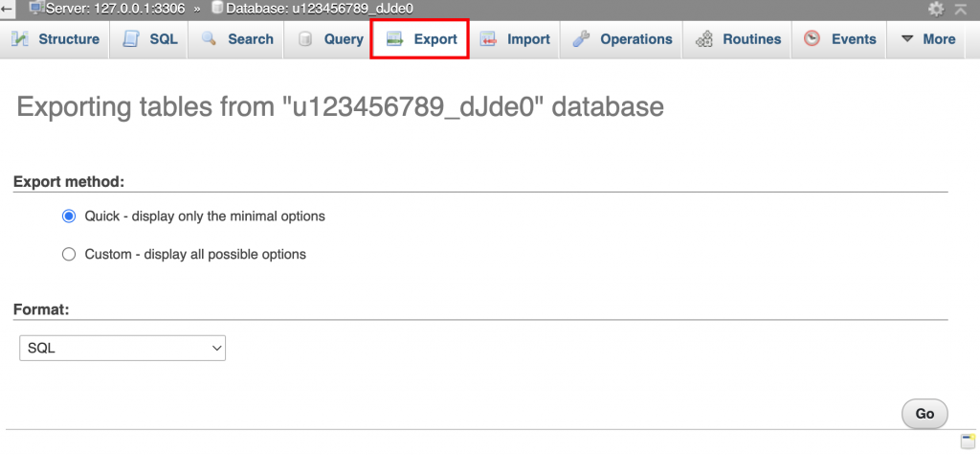
Task: Click the Events clock icon
Action: coord(813,39)
